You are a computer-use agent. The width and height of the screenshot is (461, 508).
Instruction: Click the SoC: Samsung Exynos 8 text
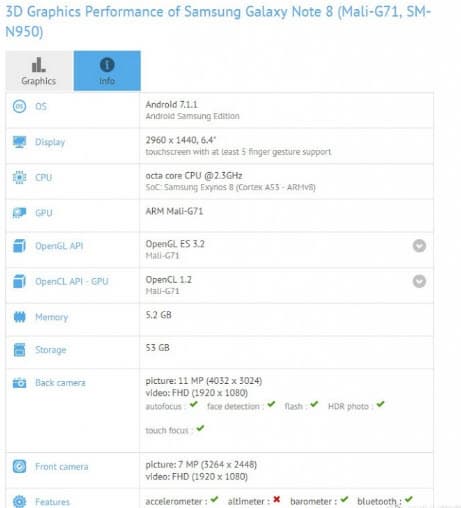pyautogui.click(x=230, y=187)
